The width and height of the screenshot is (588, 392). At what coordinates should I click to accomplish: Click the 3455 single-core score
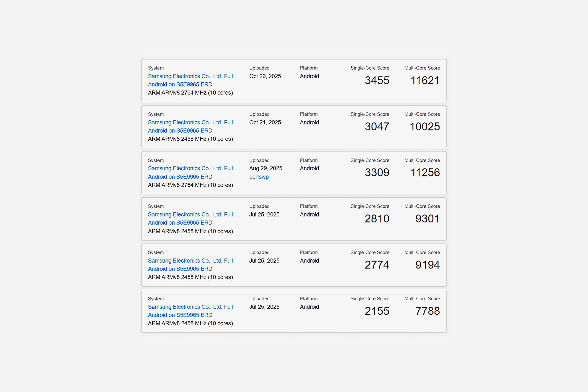(377, 80)
